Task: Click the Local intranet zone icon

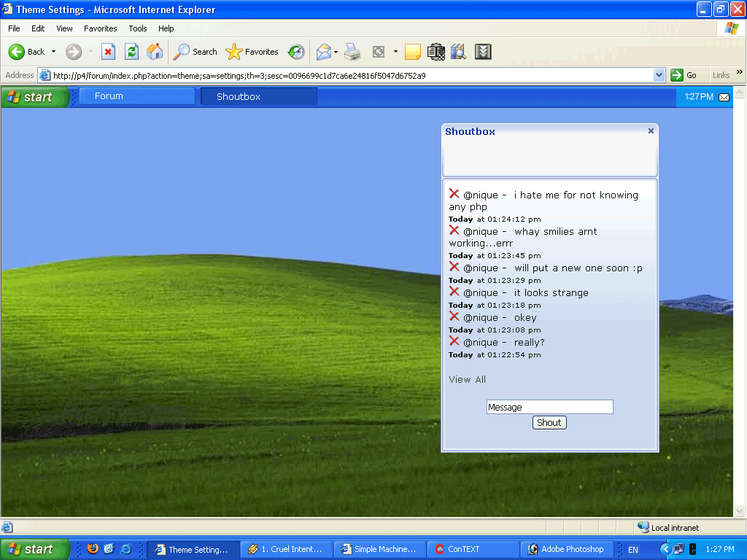Action: pos(643,527)
